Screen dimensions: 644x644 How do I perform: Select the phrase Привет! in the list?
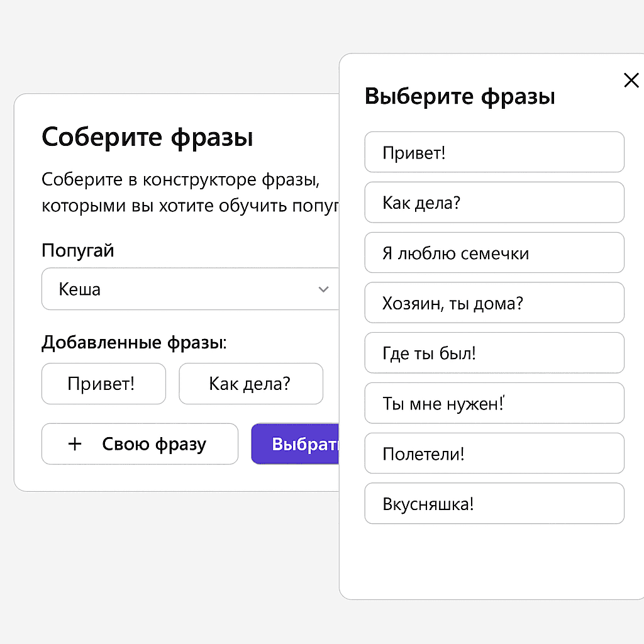coord(494,152)
